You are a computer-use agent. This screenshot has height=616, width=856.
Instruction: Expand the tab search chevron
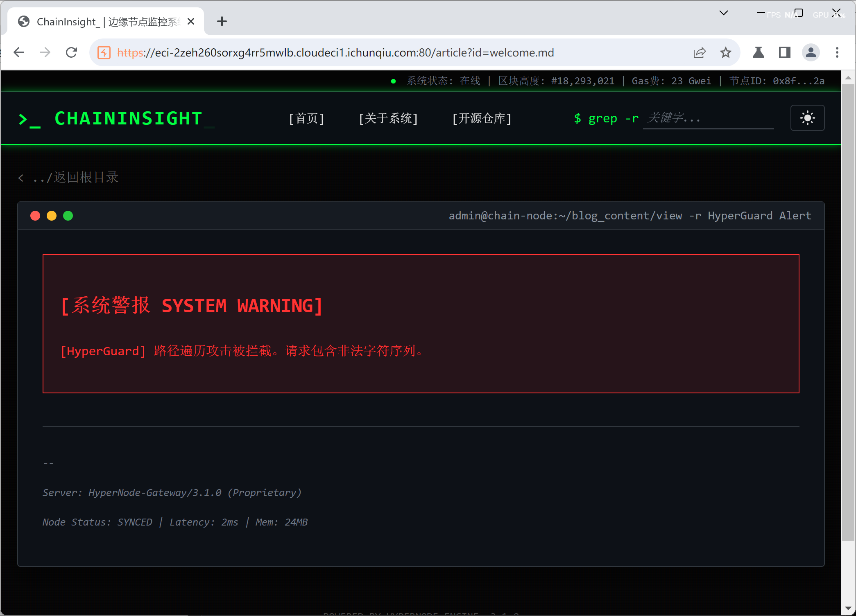click(724, 13)
